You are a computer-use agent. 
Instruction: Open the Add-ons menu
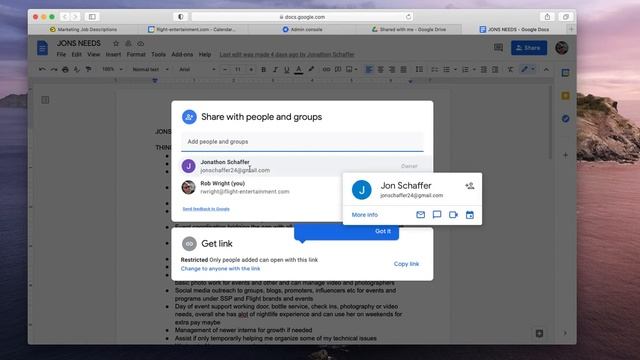click(x=182, y=54)
